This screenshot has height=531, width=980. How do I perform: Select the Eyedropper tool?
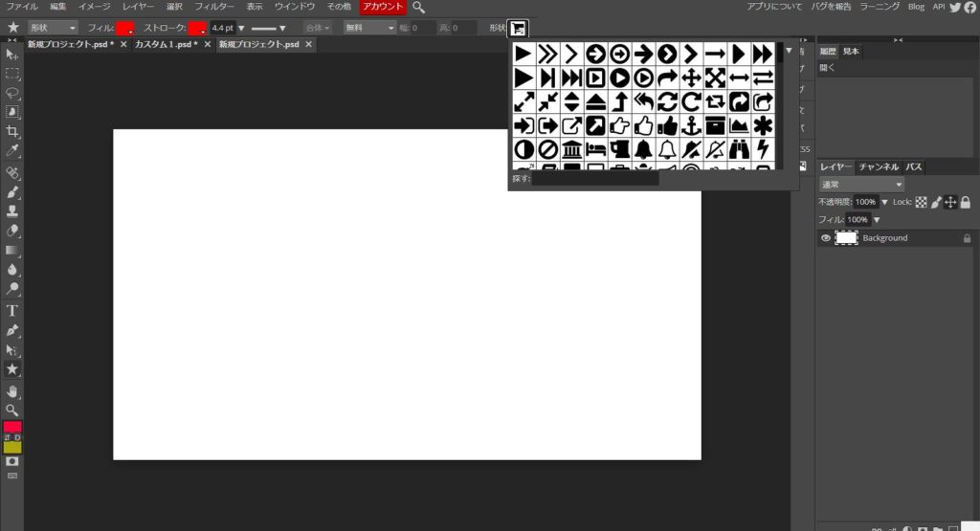[12, 151]
